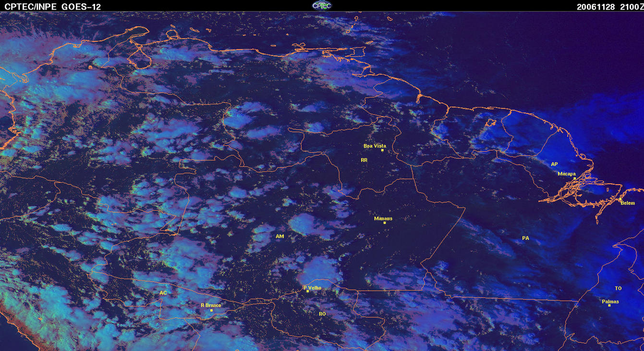Click the 'P Velho' city label
The image size is (644, 351).
click(x=313, y=288)
